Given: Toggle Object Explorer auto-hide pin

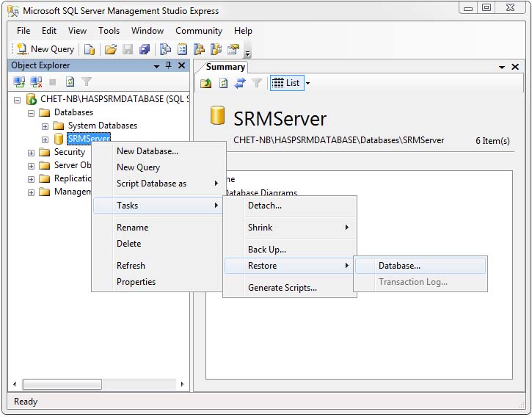Looking at the screenshot, I should 168,65.
